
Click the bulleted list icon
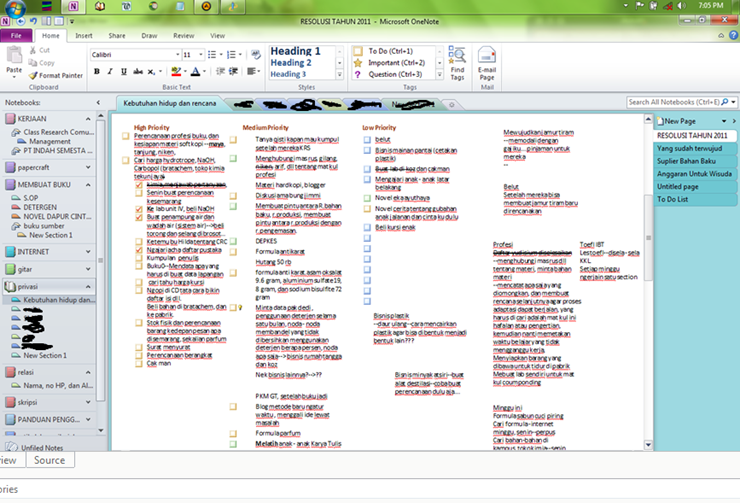212,55
